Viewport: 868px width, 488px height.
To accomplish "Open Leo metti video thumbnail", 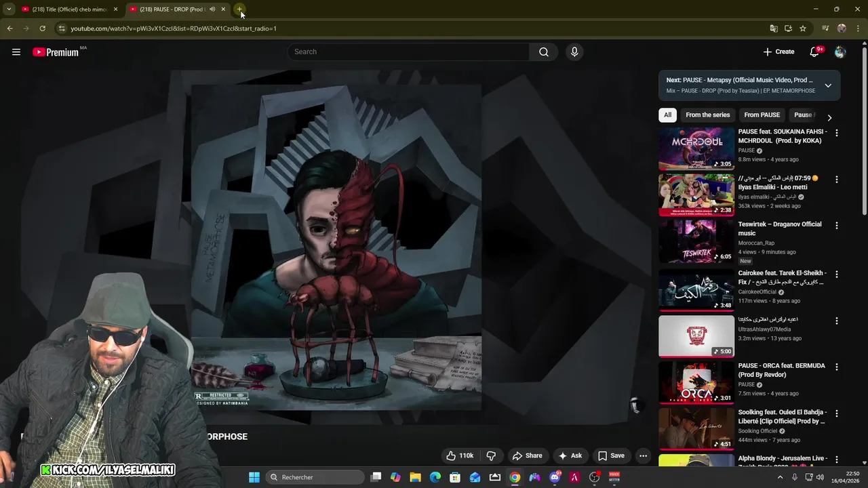I will coord(696,195).
